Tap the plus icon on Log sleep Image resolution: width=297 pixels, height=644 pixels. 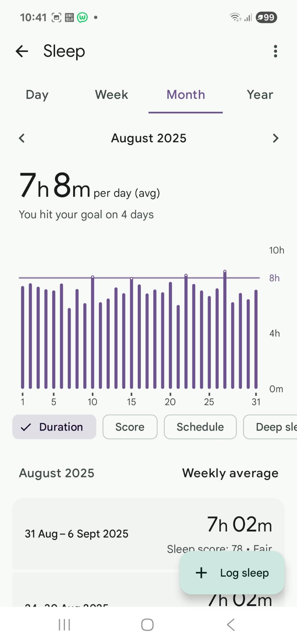point(201,573)
